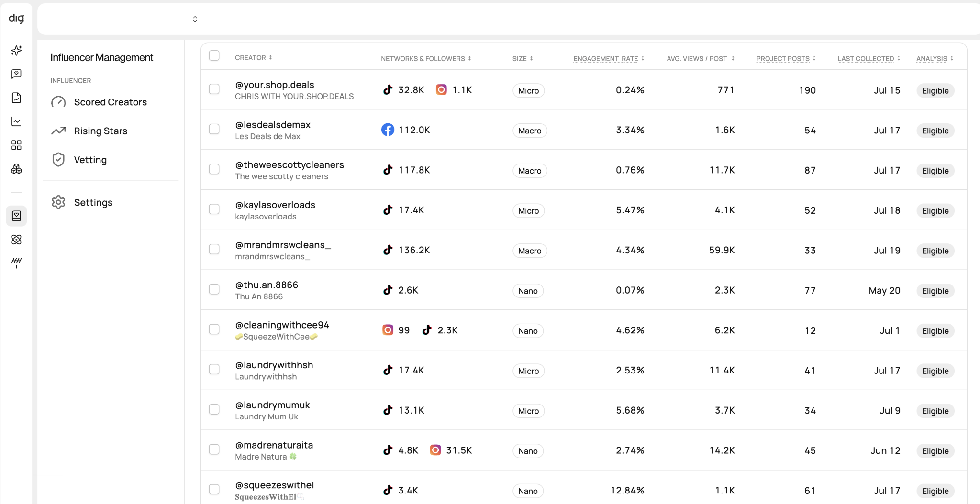The image size is (980, 504).
Task: Tick the checkbox for @madrenaturaita
Action: pyautogui.click(x=214, y=449)
